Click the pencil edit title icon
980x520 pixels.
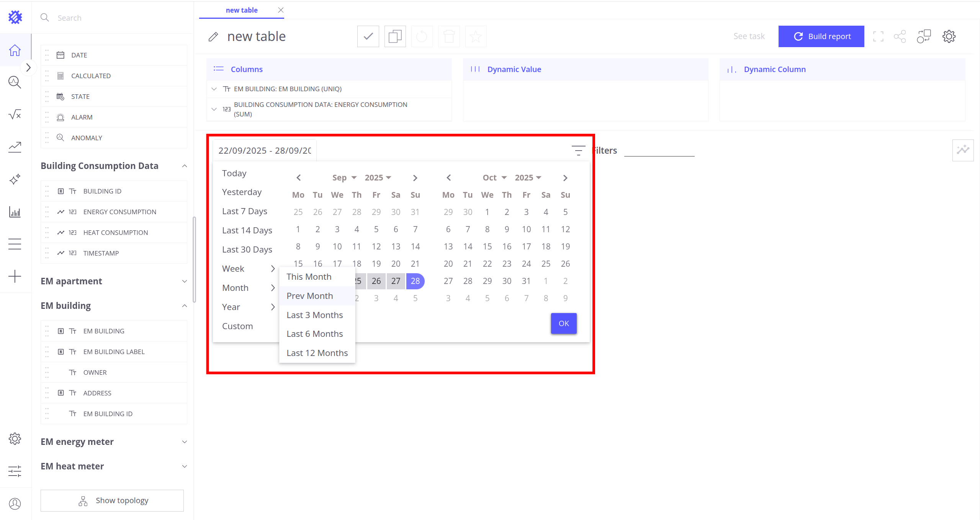213,37
